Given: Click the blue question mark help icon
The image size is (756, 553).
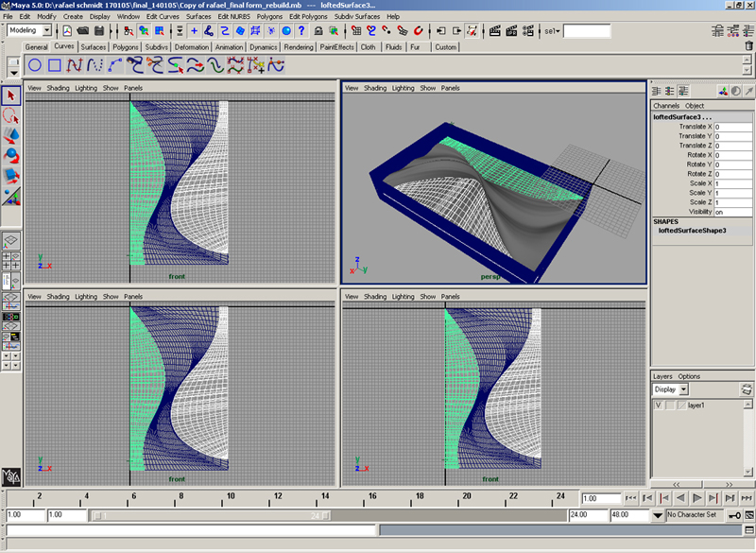Looking at the screenshot, I should pos(301,31).
